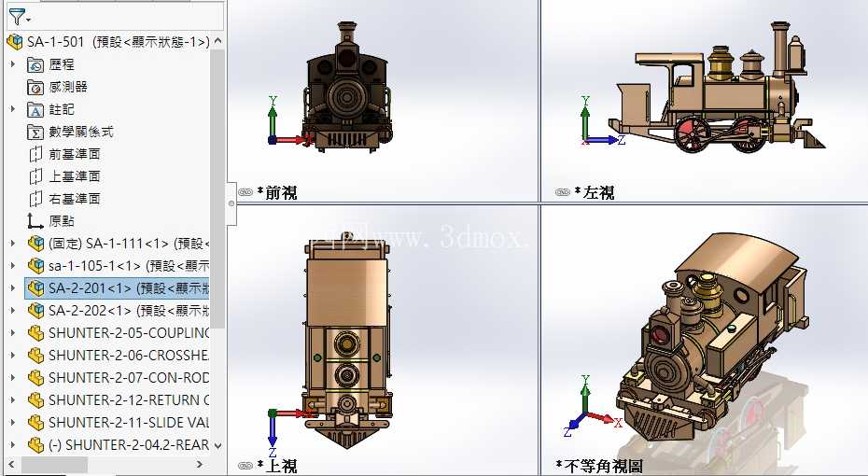Image resolution: width=868 pixels, height=476 pixels.
Task: Click the SHUNTER-2-05-COUPLING part icon
Action: pyautogui.click(x=35, y=332)
